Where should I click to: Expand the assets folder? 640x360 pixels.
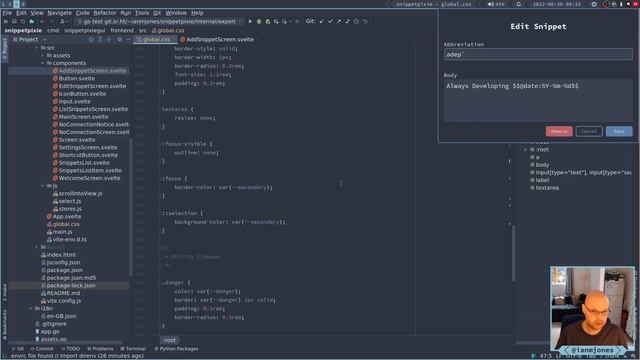coord(42,56)
